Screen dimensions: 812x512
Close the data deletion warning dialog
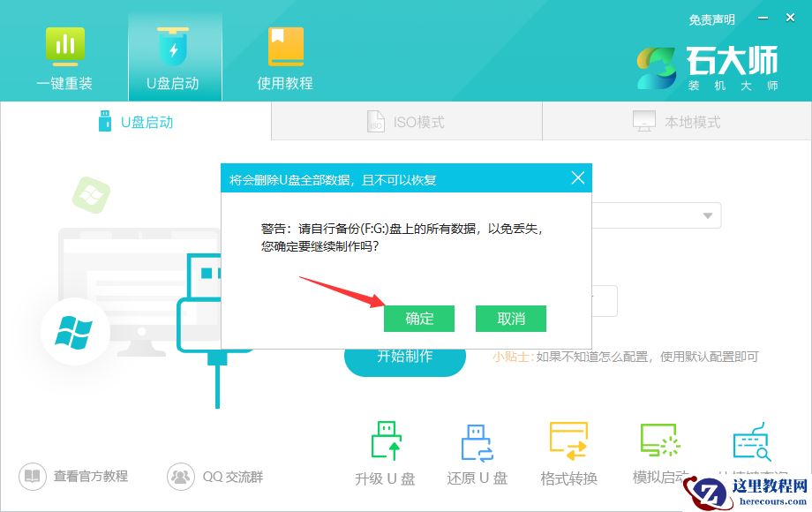[x=579, y=177]
